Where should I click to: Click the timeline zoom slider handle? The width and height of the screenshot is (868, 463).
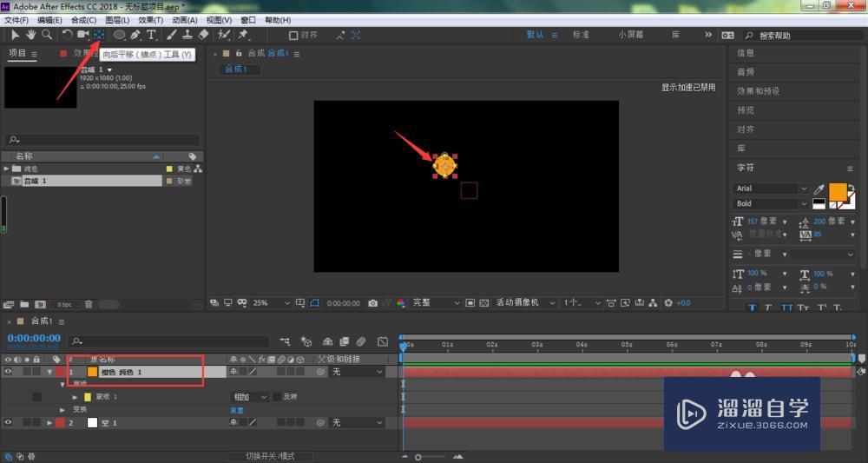[x=418, y=457]
